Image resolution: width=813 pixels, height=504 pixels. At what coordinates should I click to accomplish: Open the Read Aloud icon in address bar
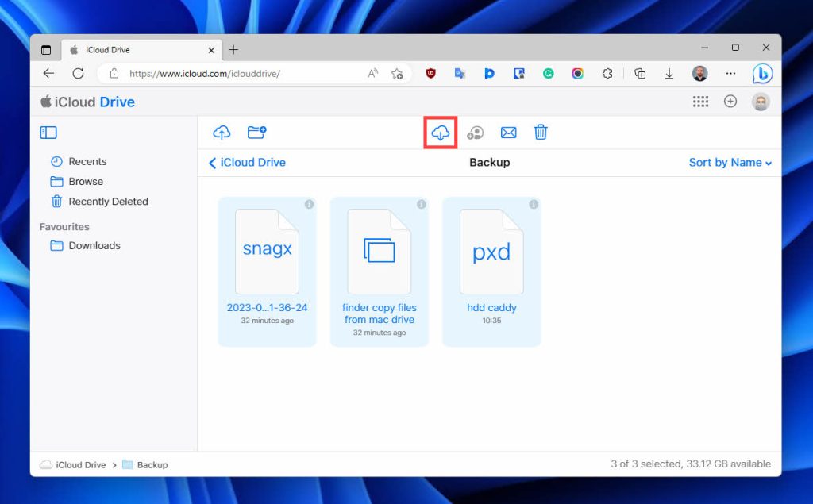coord(373,74)
